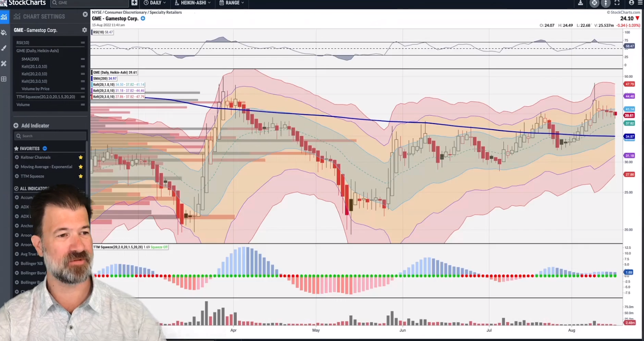Click Kelt(20,2.0,10) chart legend

coord(118,91)
